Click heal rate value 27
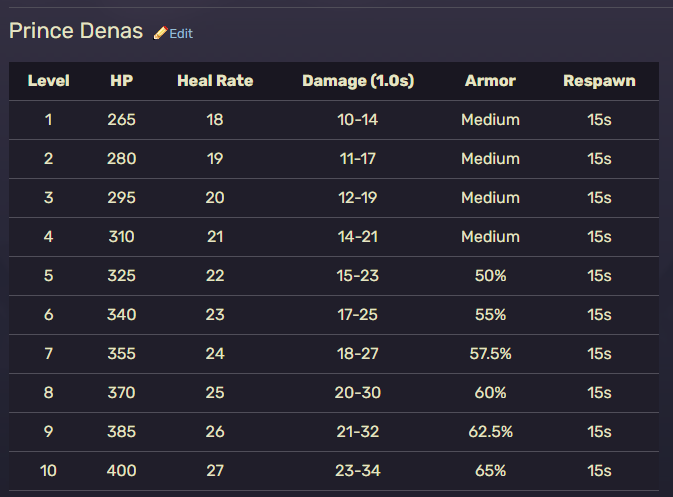The width and height of the screenshot is (673, 497). tap(215, 471)
